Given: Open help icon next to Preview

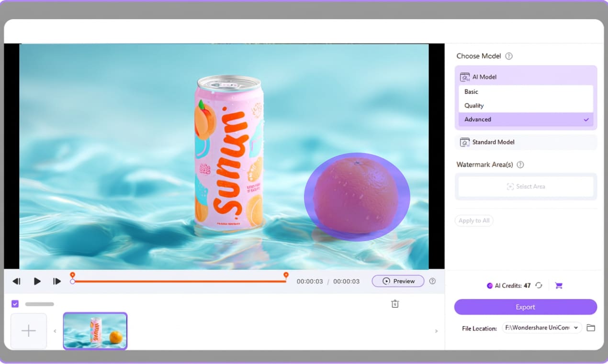Looking at the screenshot, I should (x=432, y=281).
